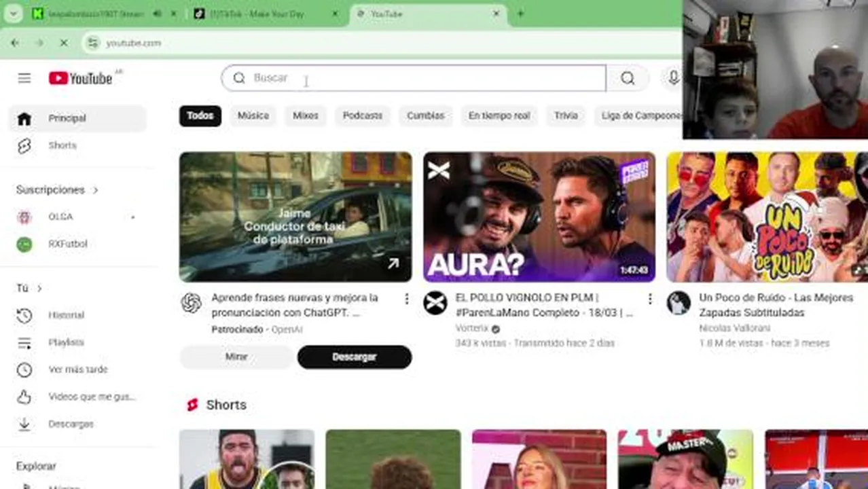Stop loading the page in browser
Image resolution: width=868 pixels, height=489 pixels.
64,43
